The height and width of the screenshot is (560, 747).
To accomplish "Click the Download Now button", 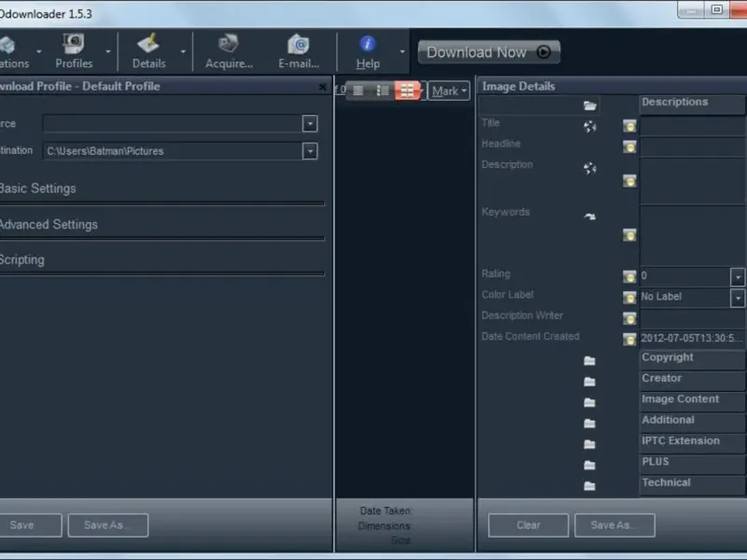I will [x=488, y=52].
